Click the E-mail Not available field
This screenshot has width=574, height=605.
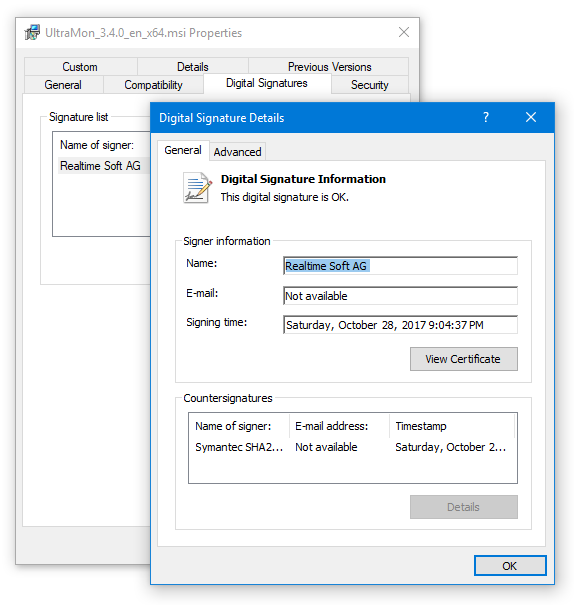pyautogui.click(x=400, y=296)
